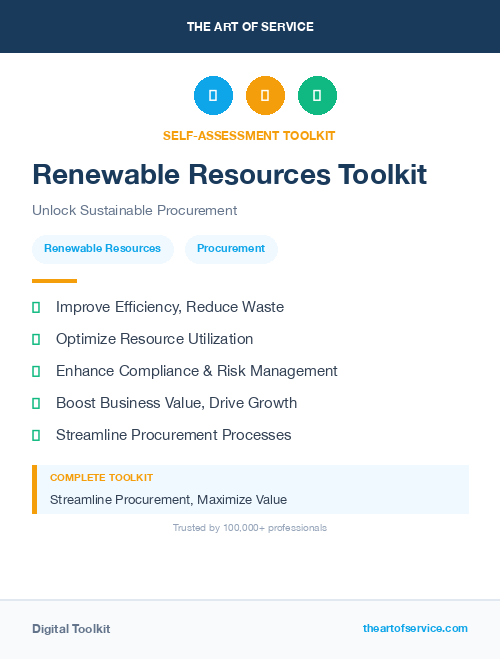This screenshot has height=659, width=500.
Task: Click the green circle icon
Action: [317, 95]
